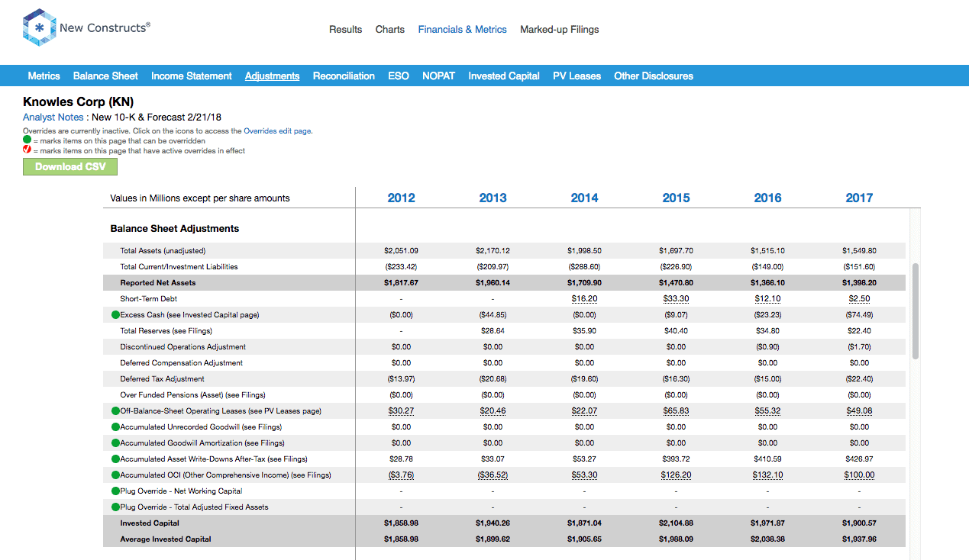Open Operating Leases value $20.46
Image resolution: width=969 pixels, height=560 pixels.
(493, 411)
